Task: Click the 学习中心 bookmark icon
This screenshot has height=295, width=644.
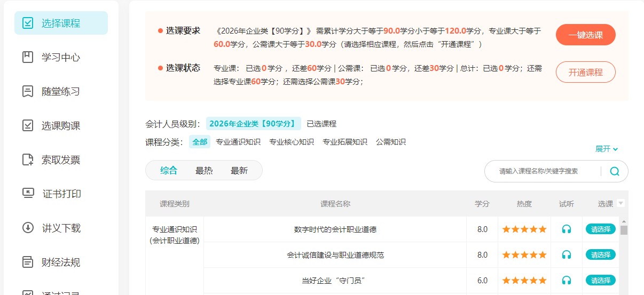Action: tap(27, 57)
